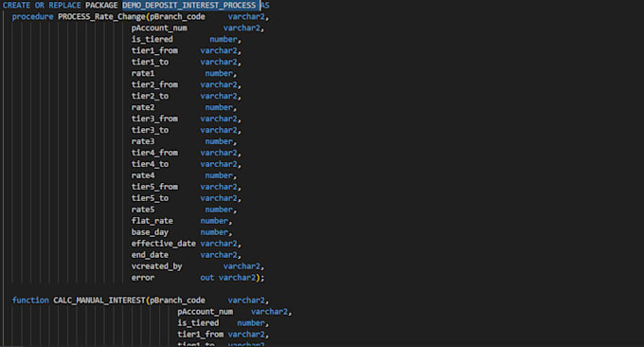Click the CALC_MANUAL_INTEREST function name
The image size is (644, 347).
99,301
